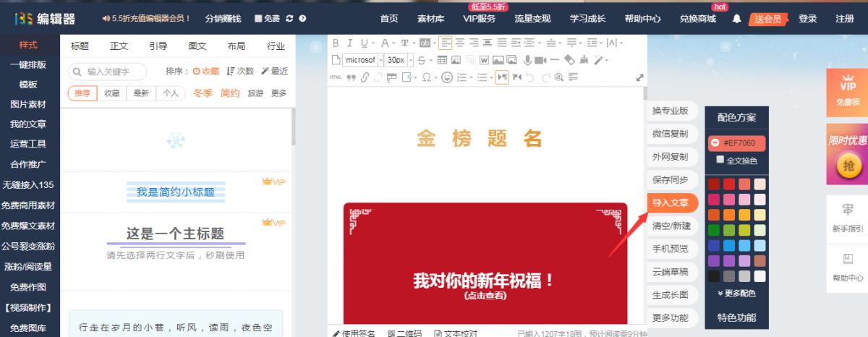
Task: Import a Word document with the W icon
Action: 485,60
